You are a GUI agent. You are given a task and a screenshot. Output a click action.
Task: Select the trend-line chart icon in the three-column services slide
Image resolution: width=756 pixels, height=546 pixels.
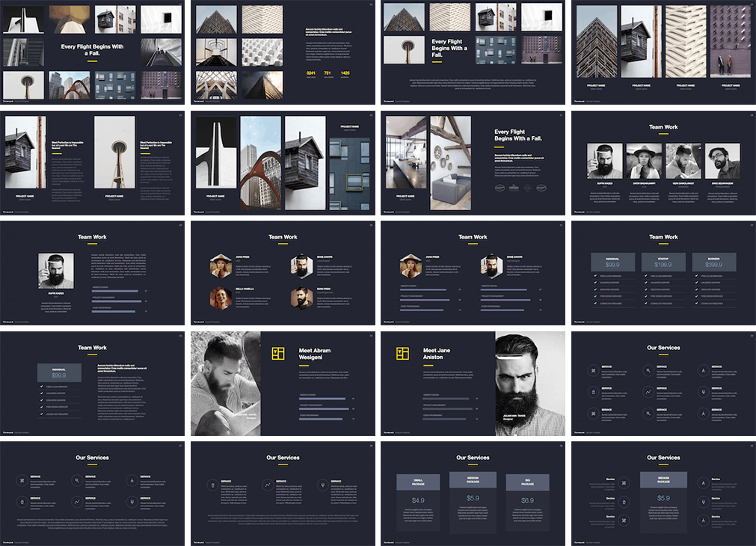tap(268, 485)
